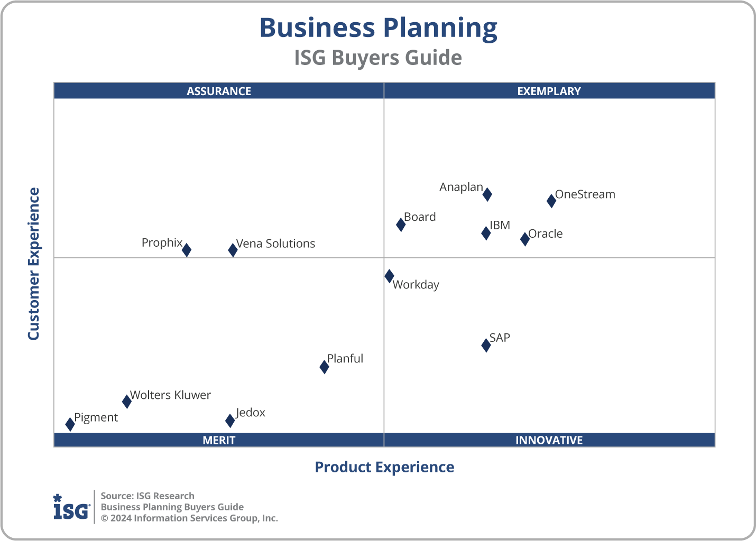Click the Product Experience axis label
756x541 pixels.
384,467
